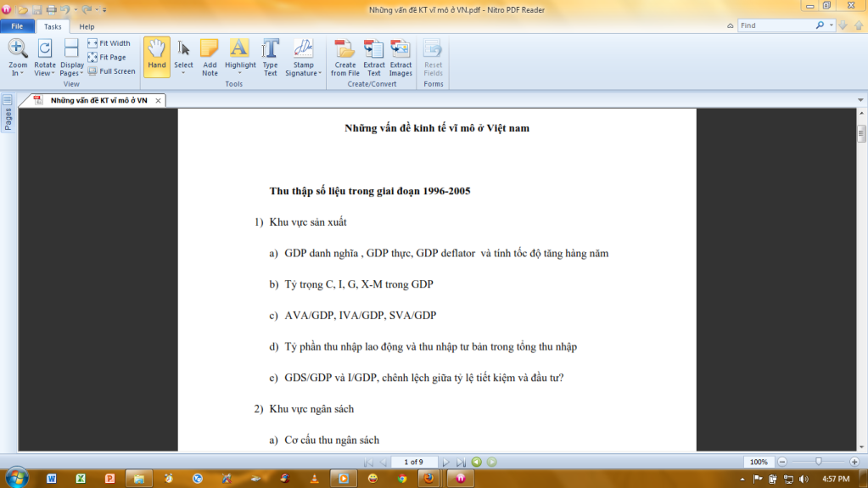
Task: Open Firefox from the taskbar
Action: click(x=429, y=479)
